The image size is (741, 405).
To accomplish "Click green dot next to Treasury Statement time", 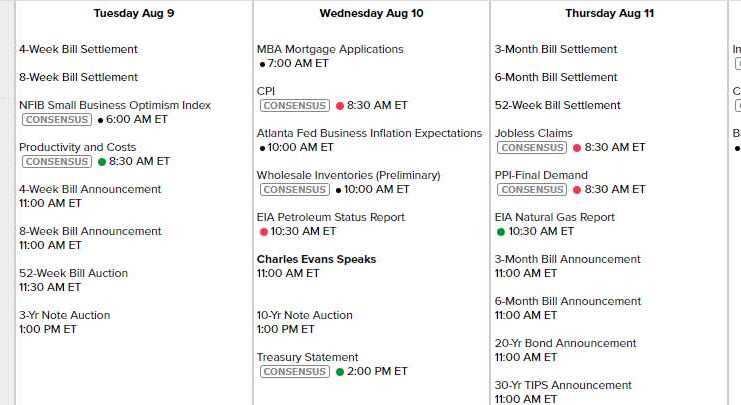I will point(340,371).
